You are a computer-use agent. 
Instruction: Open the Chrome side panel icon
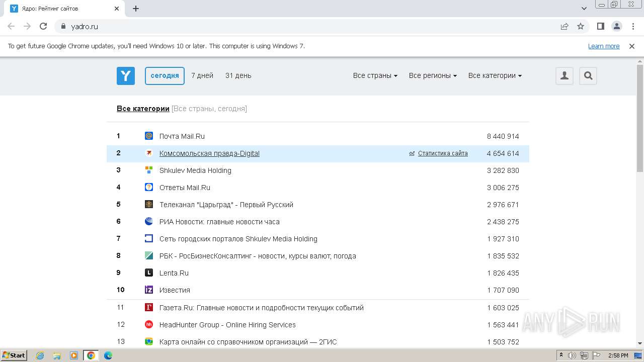tap(601, 26)
